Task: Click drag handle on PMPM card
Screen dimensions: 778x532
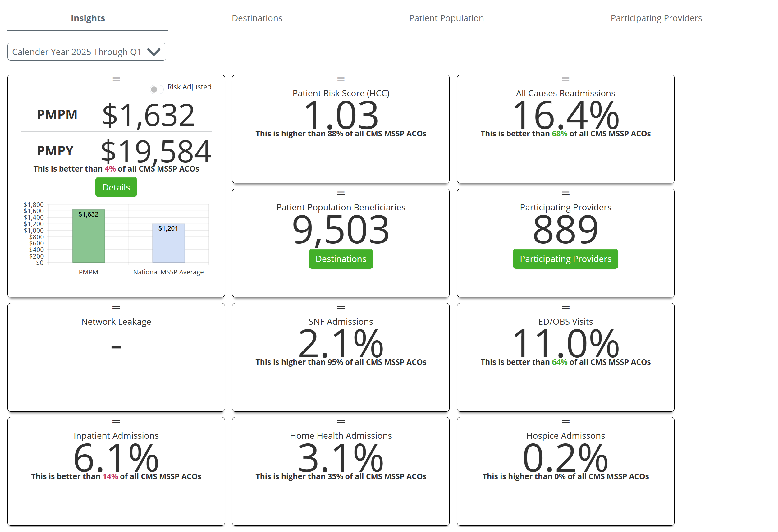Action: click(116, 79)
